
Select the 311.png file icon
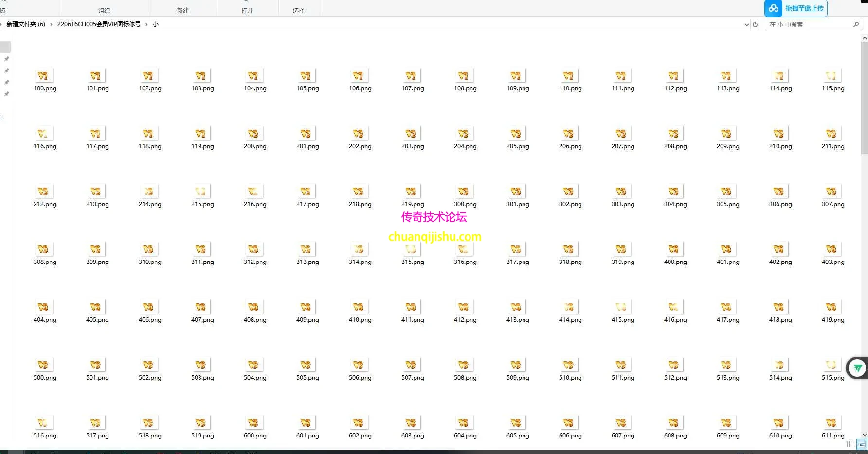(x=202, y=249)
